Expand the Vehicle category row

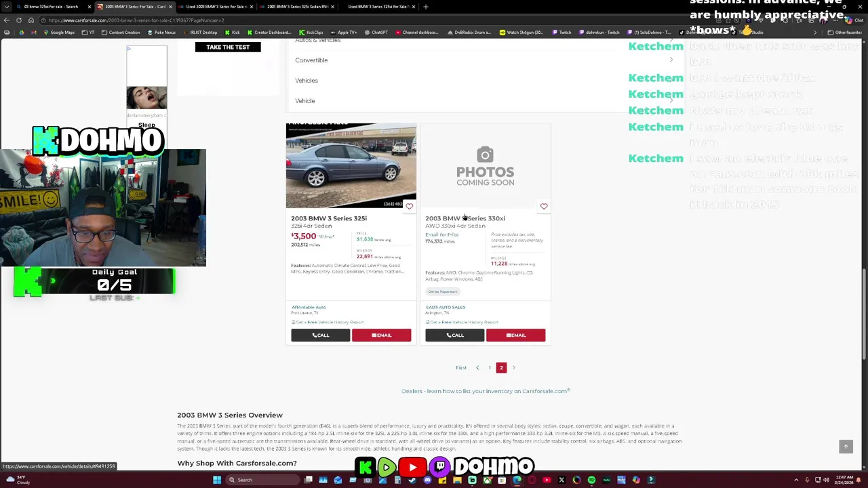484,101
